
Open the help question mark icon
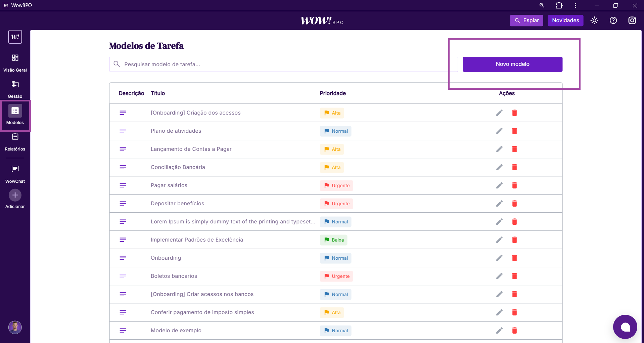(x=613, y=20)
